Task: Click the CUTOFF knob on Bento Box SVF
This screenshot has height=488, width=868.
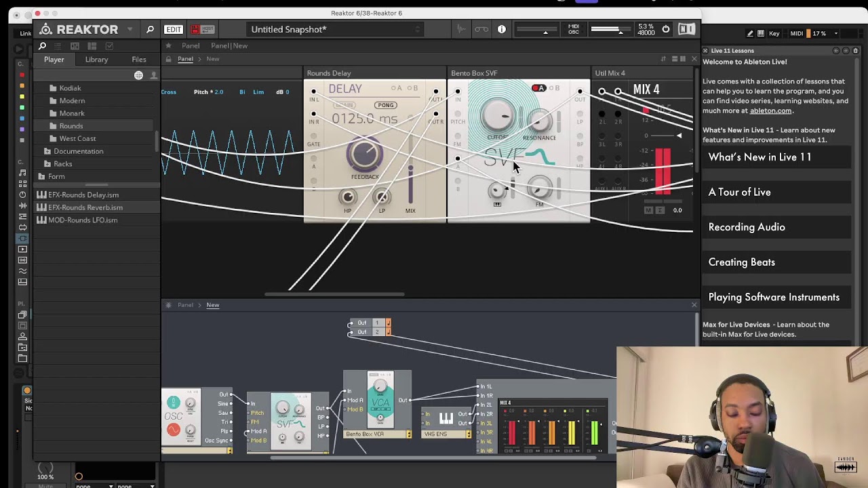Action: click(498, 117)
